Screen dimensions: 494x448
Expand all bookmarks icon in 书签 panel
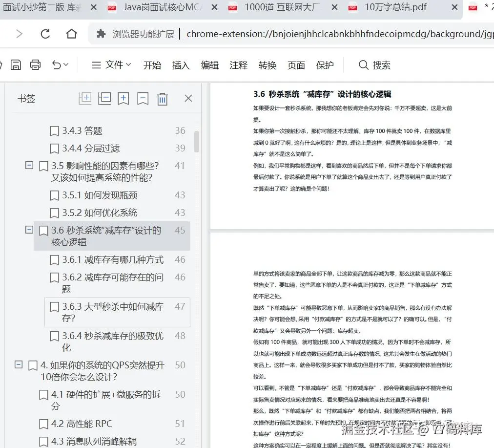pos(85,99)
